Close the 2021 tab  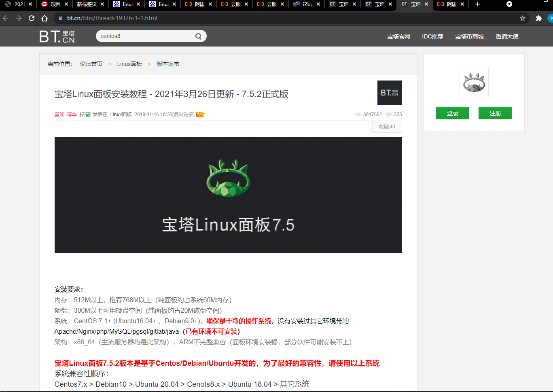point(30,4)
